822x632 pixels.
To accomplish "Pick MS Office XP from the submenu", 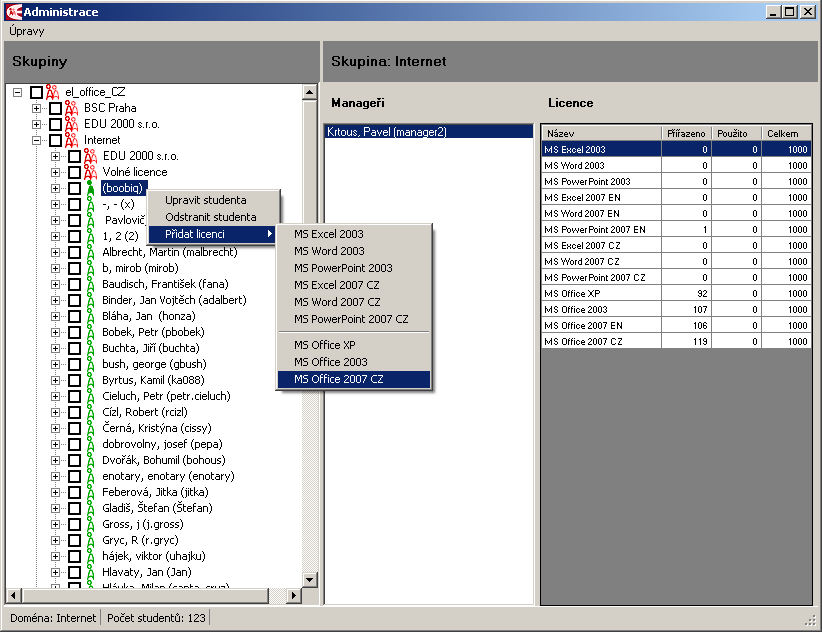I will click(x=354, y=345).
